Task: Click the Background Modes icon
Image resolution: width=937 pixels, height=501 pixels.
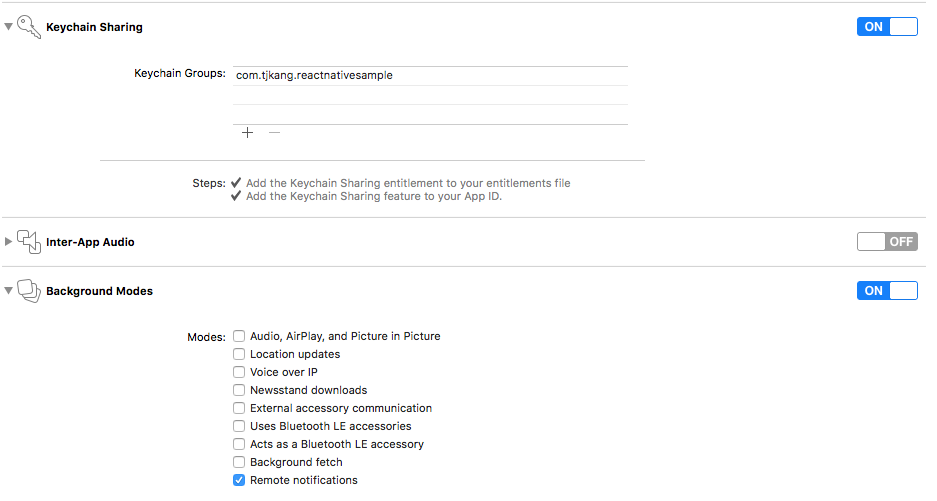Action: point(29,291)
